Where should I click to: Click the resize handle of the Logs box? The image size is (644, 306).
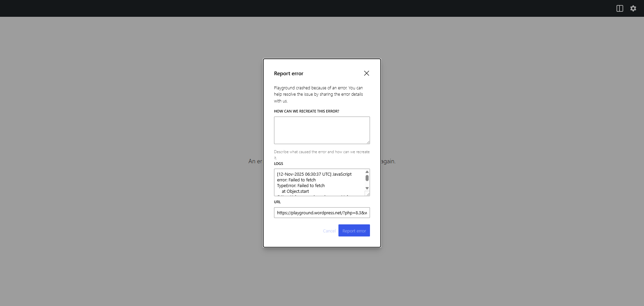tap(367, 194)
